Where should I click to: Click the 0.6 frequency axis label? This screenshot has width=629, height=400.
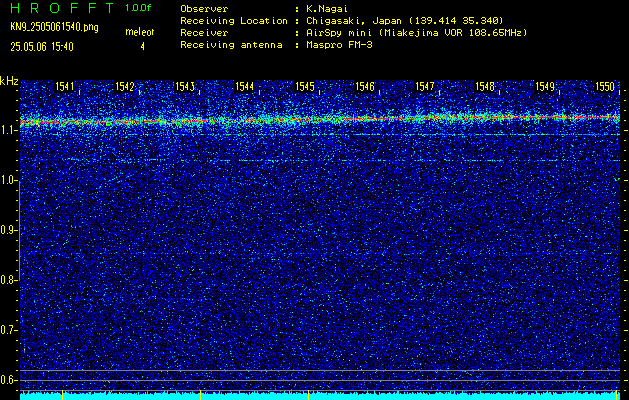[8, 380]
